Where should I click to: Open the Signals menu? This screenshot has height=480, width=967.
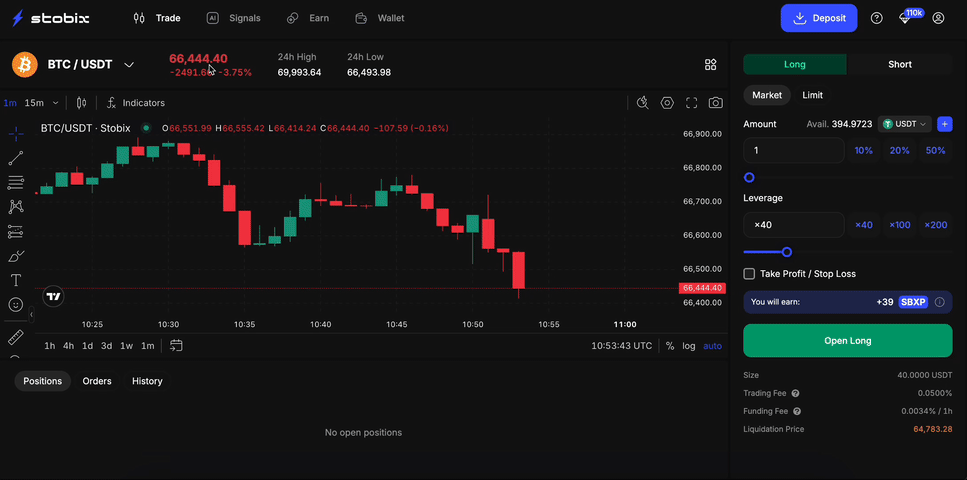click(x=233, y=18)
